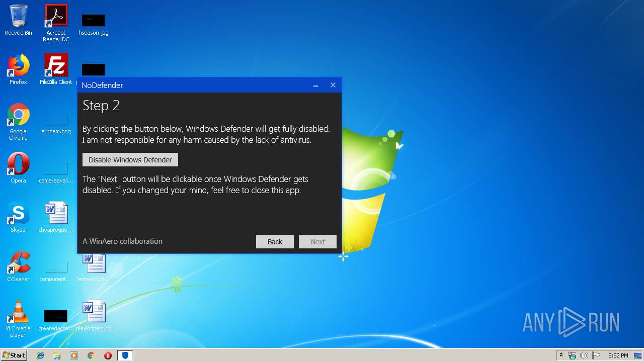This screenshot has height=362, width=644.
Task: Show hidden system tray icons
Action: 561,355
